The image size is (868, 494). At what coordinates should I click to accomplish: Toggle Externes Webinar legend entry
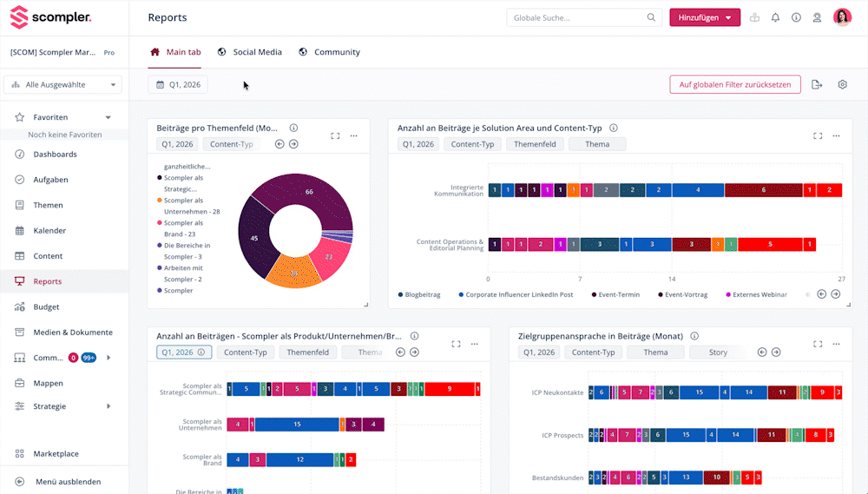tap(756, 294)
